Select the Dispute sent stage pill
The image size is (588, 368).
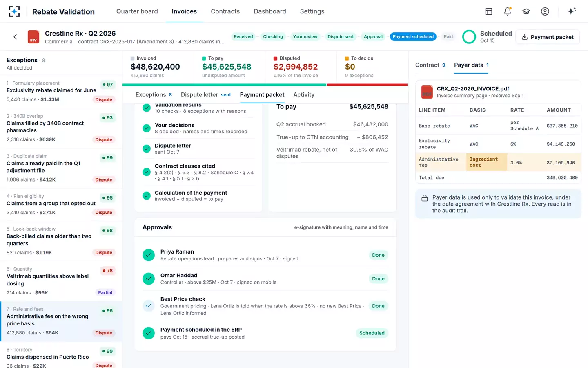pyautogui.click(x=341, y=37)
